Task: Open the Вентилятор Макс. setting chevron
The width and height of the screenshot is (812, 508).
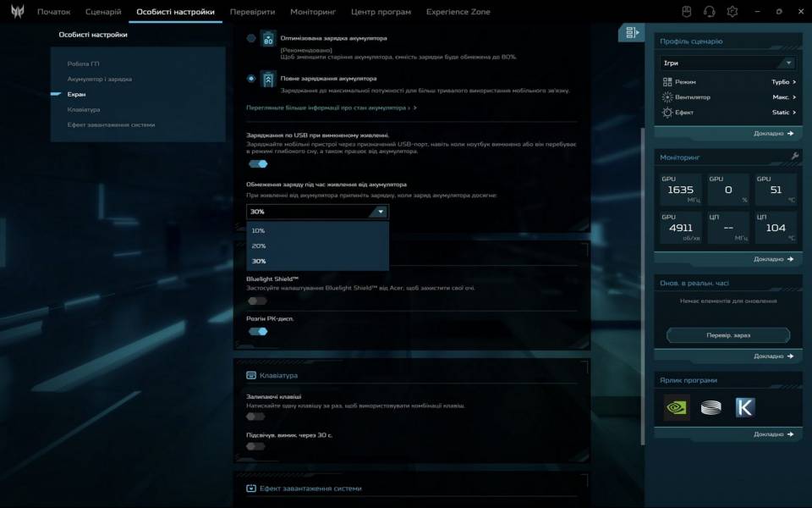Action: 793,97
